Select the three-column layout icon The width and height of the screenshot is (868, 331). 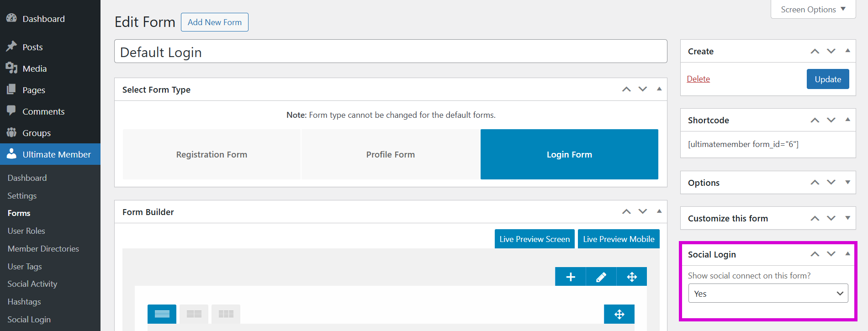pyautogui.click(x=226, y=314)
